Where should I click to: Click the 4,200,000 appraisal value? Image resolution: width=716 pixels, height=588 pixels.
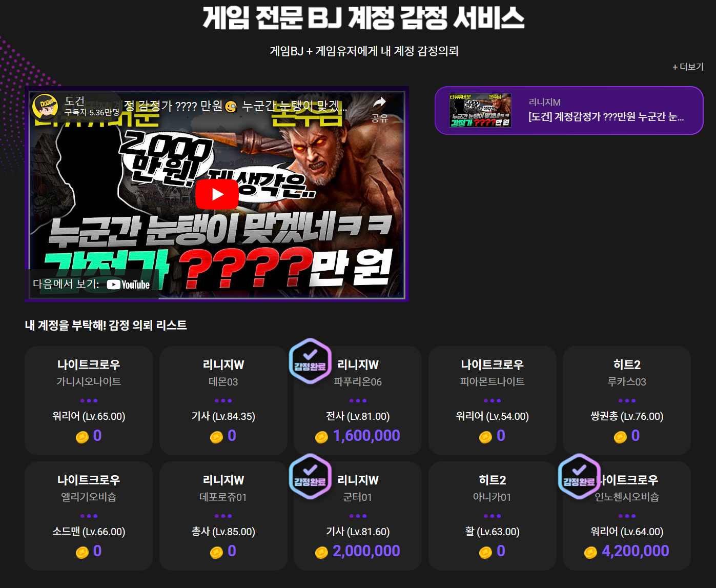click(636, 551)
